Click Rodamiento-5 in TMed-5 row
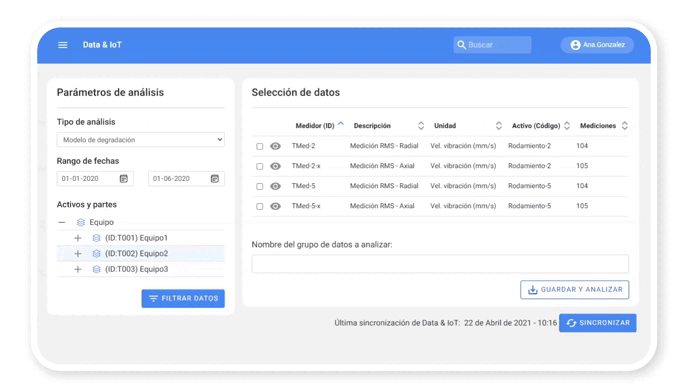The image size is (686, 392). 529,186
